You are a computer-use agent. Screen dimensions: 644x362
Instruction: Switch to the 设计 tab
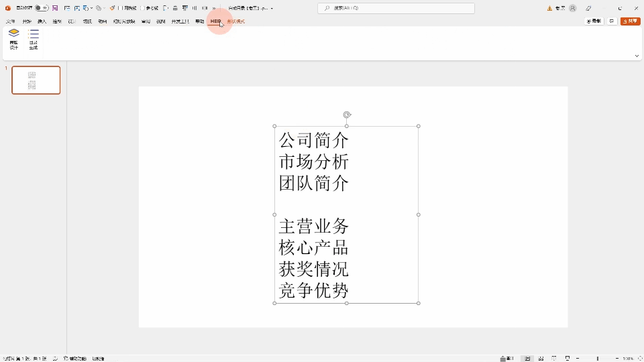coord(72,21)
